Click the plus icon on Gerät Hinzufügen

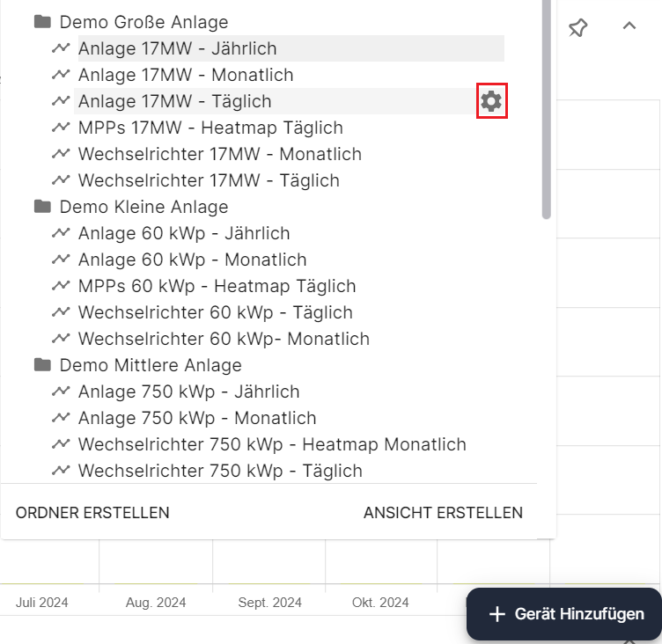pos(497,614)
